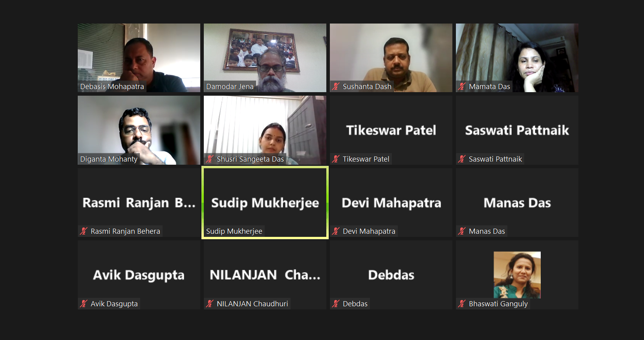Select Diganta Mohanty's video tile
Image resolution: width=644 pixels, height=340 pixels.
(x=139, y=130)
